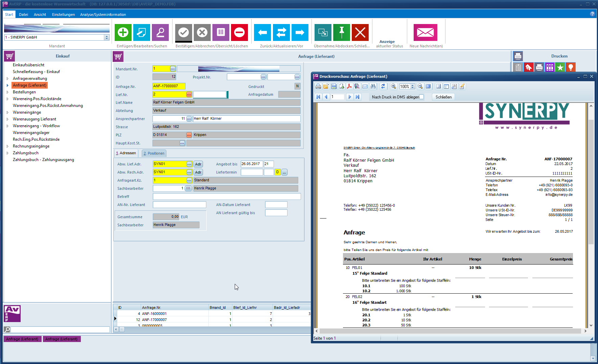Enable 'Nach Druck im DMS ablegen' checkbox
The height and width of the screenshot is (364, 598).
[x=421, y=97]
